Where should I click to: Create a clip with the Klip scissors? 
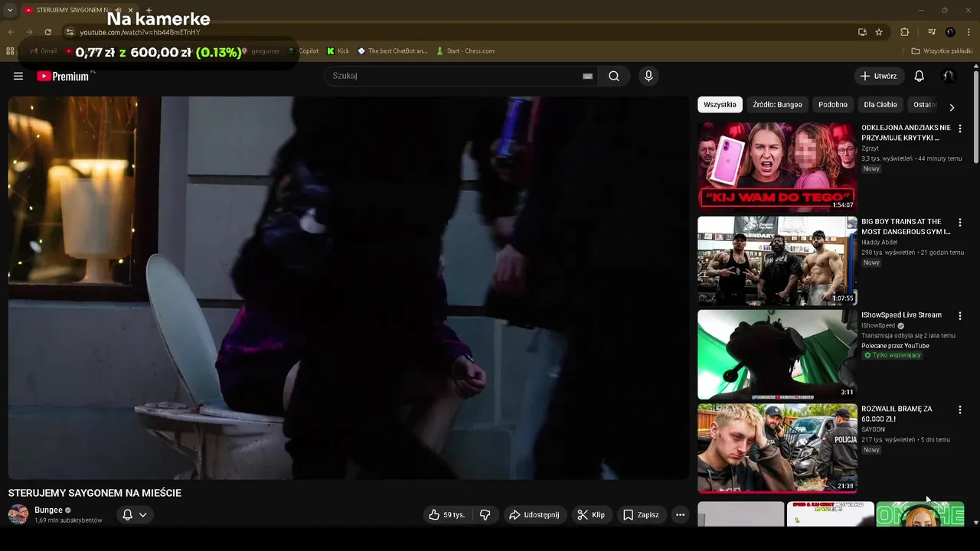pos(591,515)
